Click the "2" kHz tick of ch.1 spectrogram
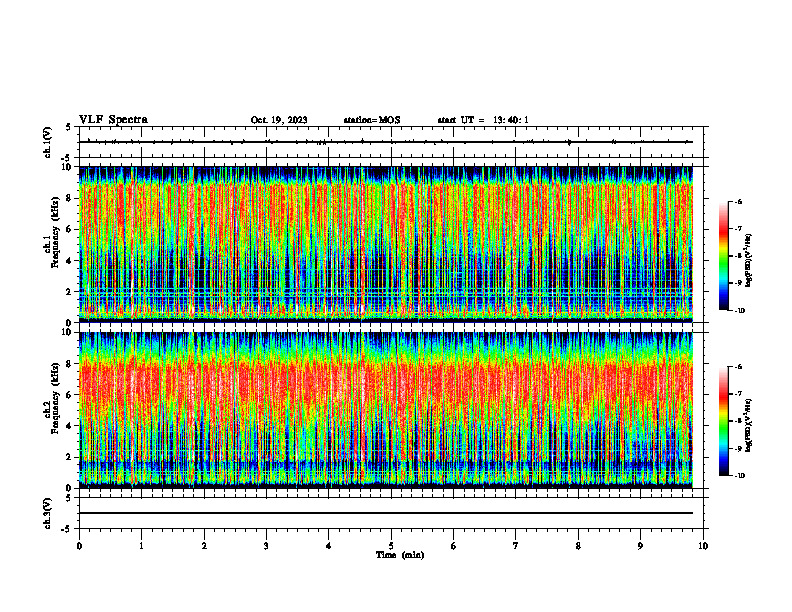Screen dimensions: 792x612 click(69, 292)
